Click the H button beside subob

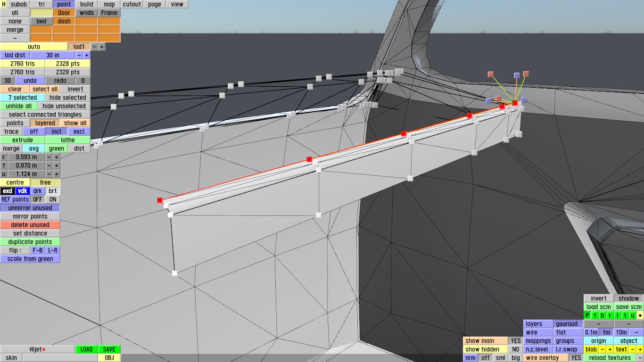(x=4, y=4)
